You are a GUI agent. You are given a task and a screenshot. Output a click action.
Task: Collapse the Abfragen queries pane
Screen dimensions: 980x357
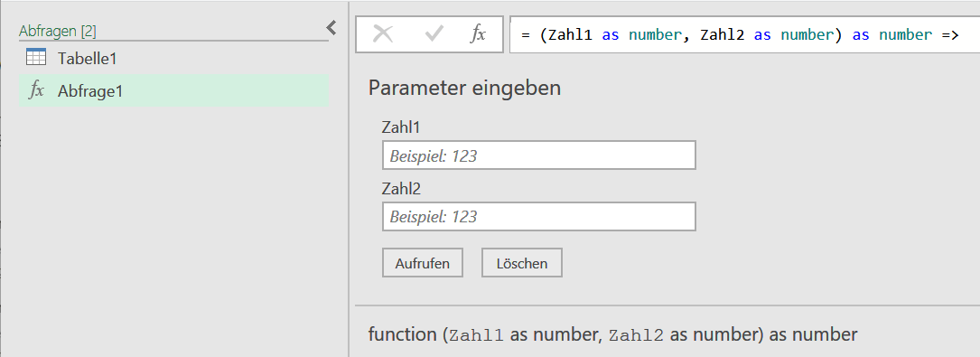click(x=331, y=27)
